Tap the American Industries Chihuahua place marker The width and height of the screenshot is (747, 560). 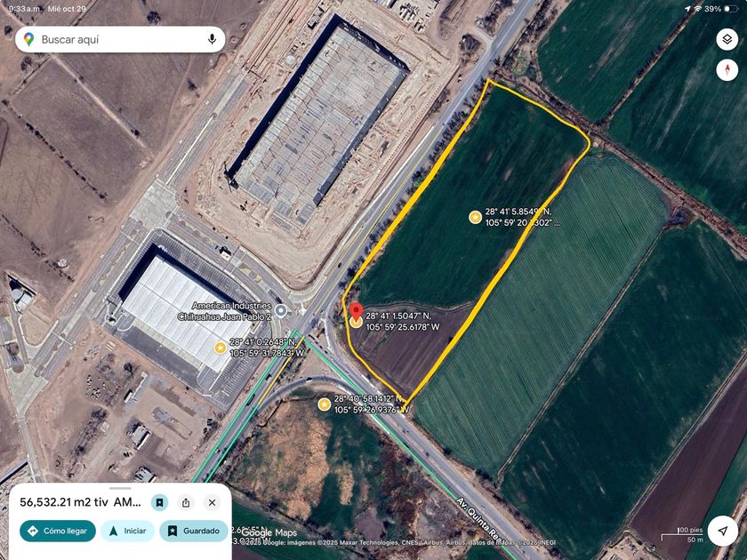(281, 311)
